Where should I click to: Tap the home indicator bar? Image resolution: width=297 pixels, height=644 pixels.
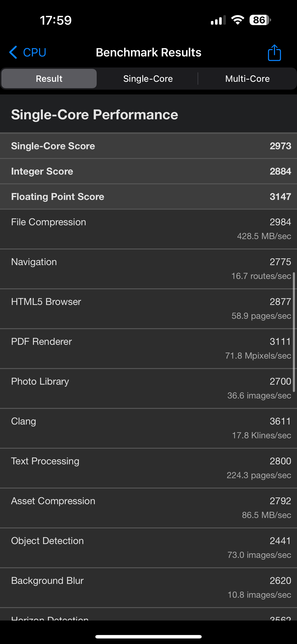148,636
